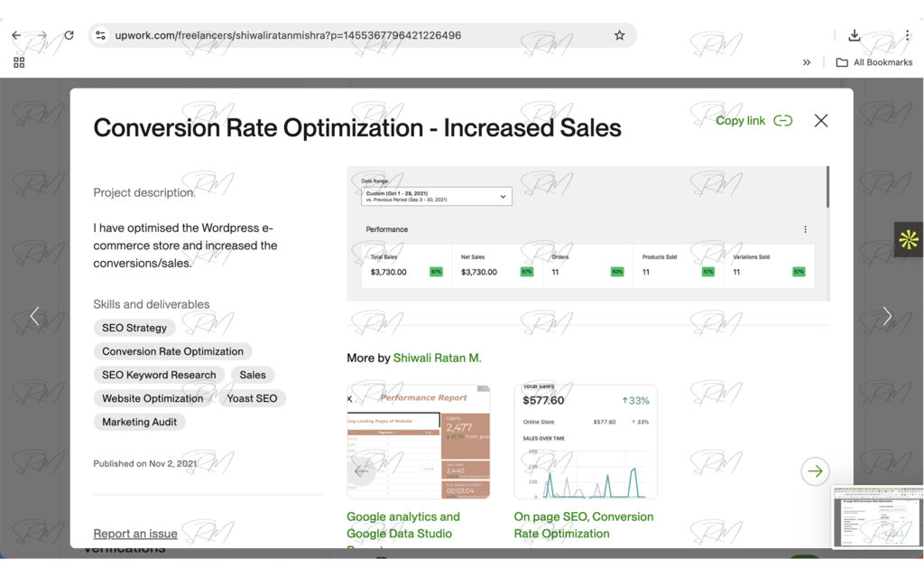Open the screenshot preview thumbnail in corner

click(877, 517)
